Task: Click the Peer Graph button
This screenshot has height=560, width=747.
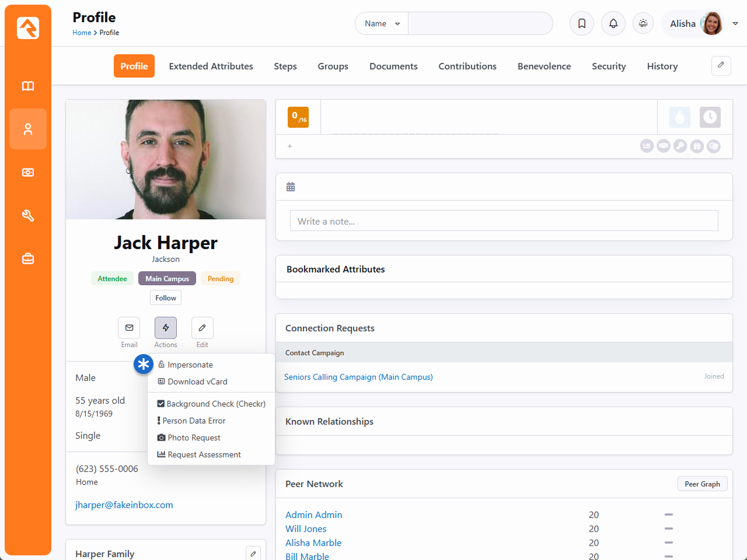Action: (702, 484)
